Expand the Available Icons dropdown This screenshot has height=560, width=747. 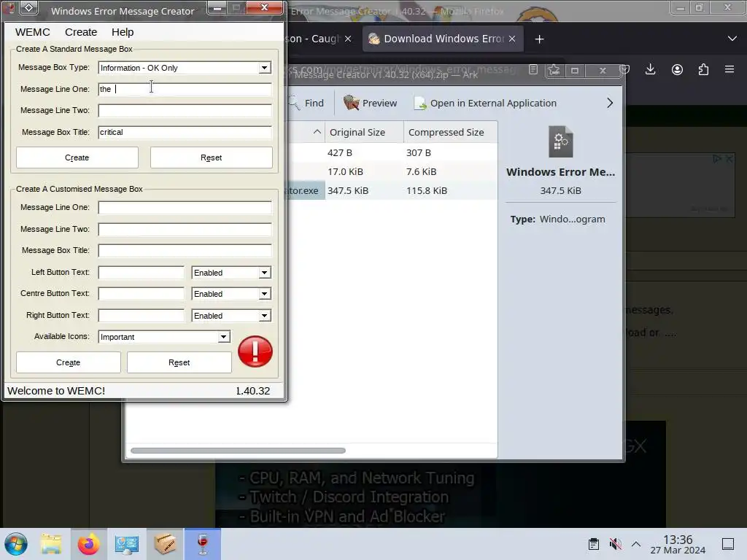click(223, 337)
